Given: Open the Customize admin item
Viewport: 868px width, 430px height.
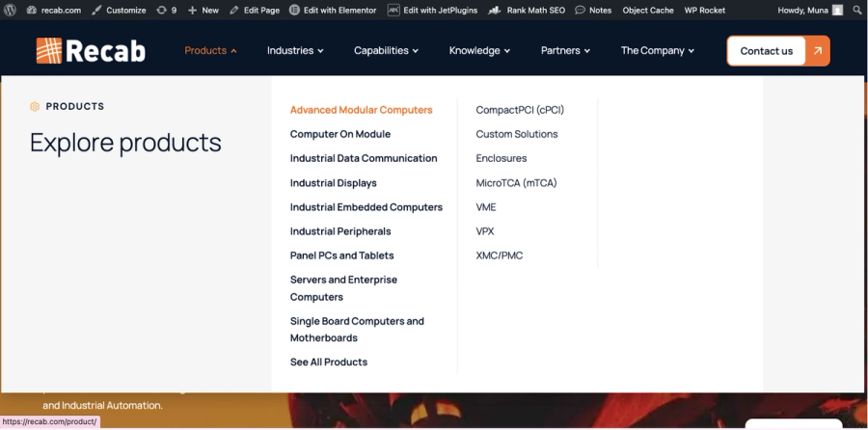Looking at the screenshot, I should click(119, 10).
